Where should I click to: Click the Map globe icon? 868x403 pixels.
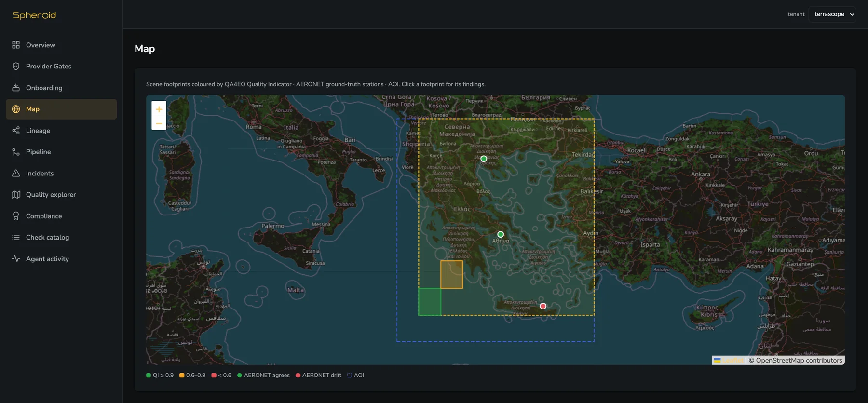tap(16, 109)
